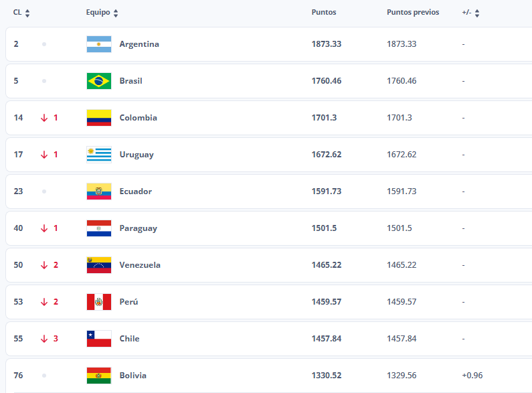
Task: Click the Venezuela flag icon
Action: click(x=99, y=265)
